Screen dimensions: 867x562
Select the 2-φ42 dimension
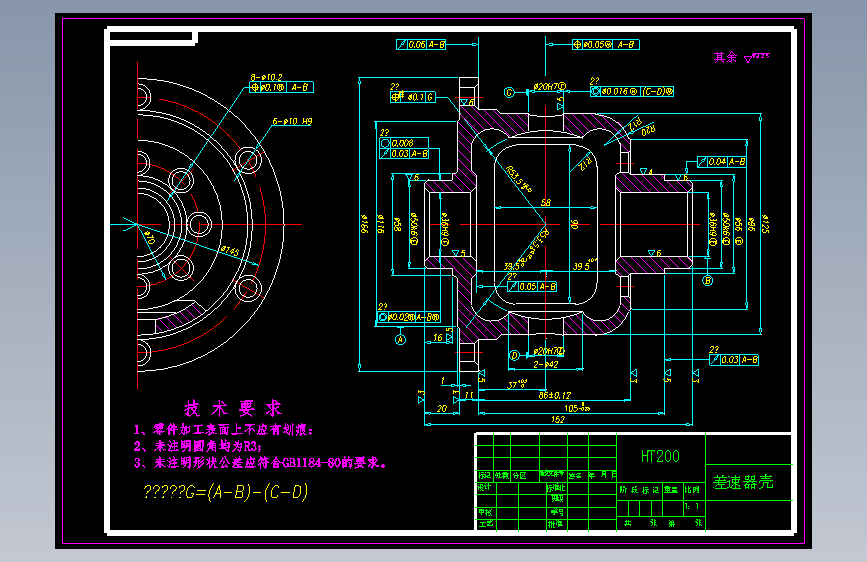pos(546,365)
